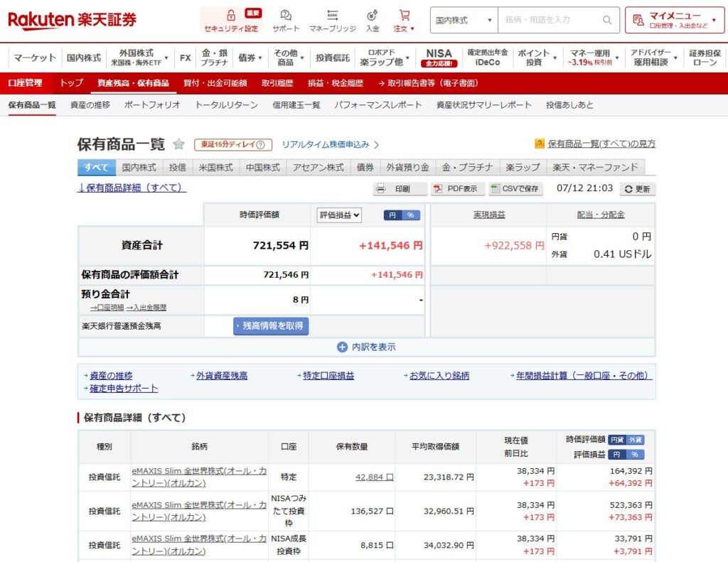Screen dimensions: 728x562
Task: Open the 外貨資産残高 link
Action: click(x=222, y=375)
